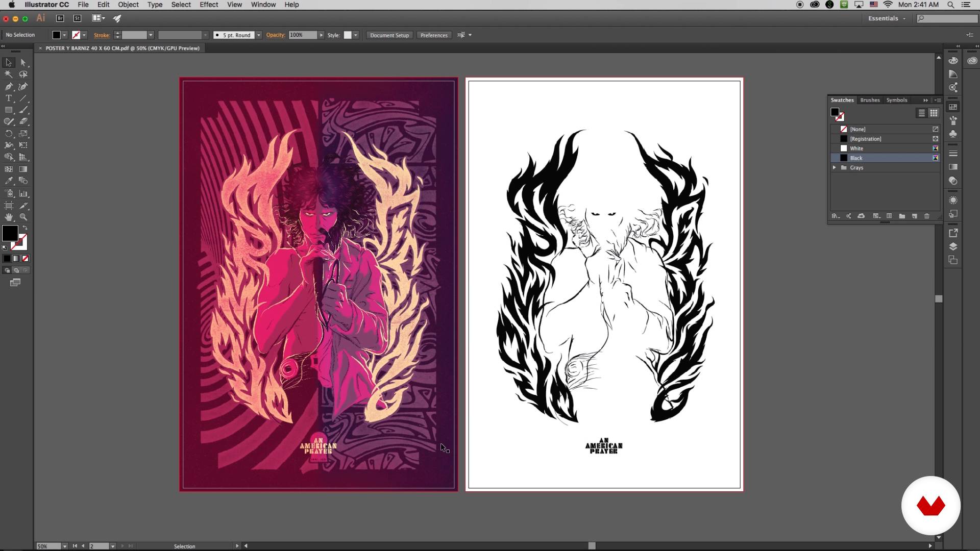Open the Object menu

pyautogui.click(x=128, y=5)
